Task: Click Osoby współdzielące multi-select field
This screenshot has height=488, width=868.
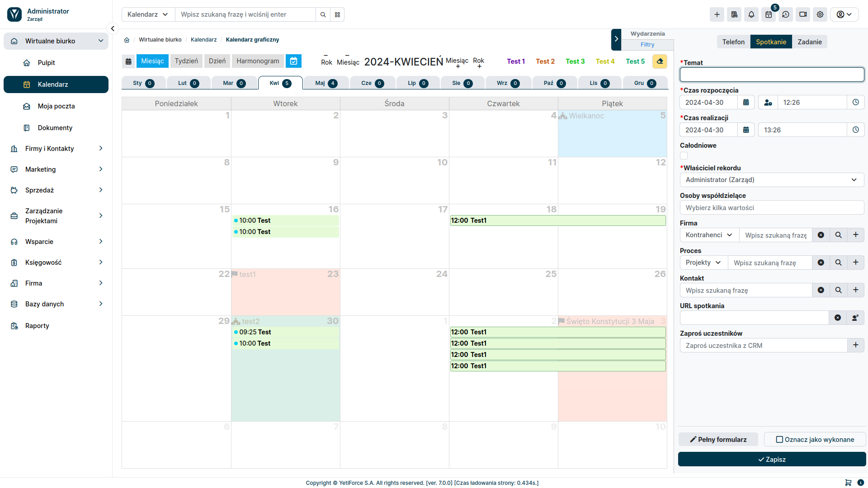Action: (x=772, y=208)
